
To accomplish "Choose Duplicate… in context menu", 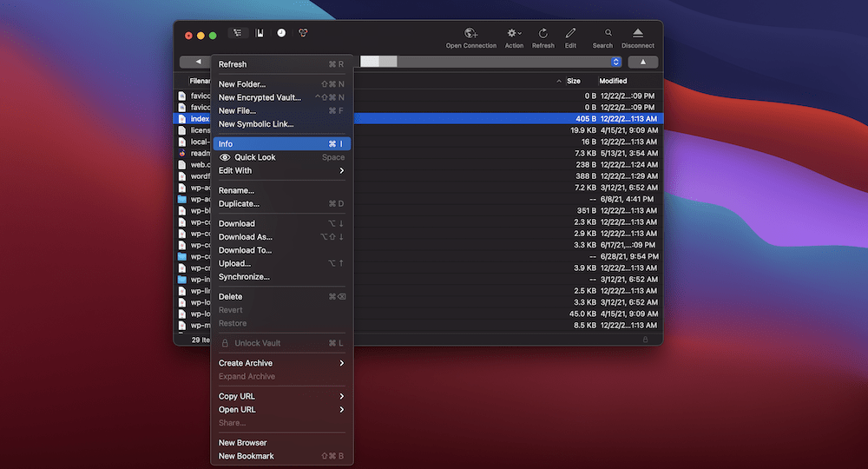I will 282,204.
